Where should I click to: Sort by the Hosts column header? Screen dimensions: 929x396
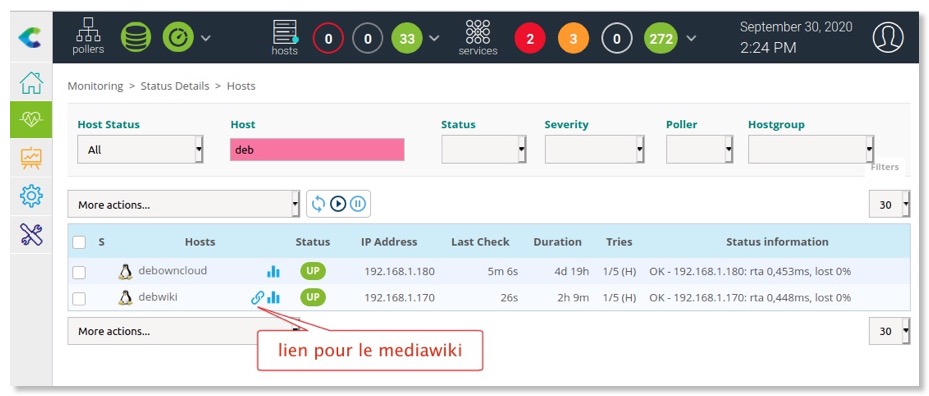(x=200, y=242)
